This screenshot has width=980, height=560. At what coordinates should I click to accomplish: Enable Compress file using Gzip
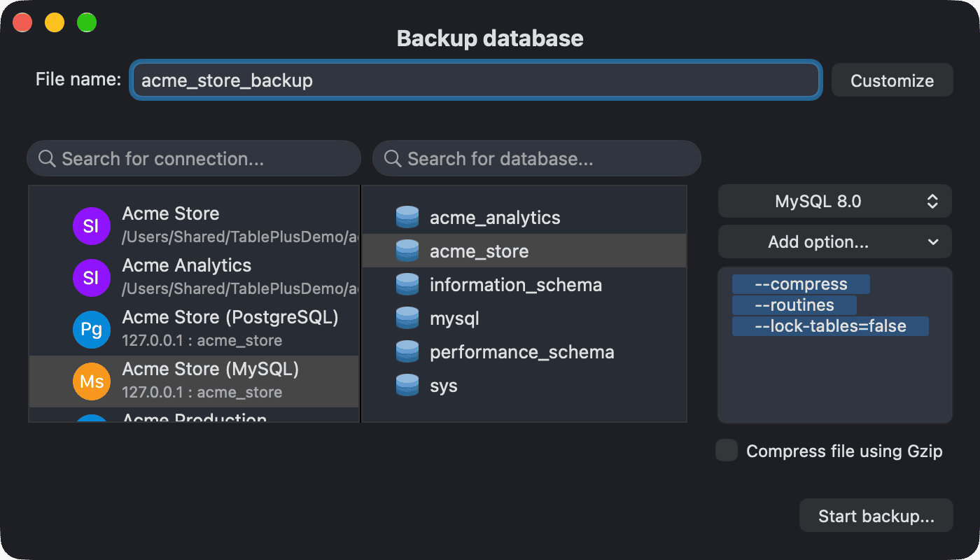(727, 451)
